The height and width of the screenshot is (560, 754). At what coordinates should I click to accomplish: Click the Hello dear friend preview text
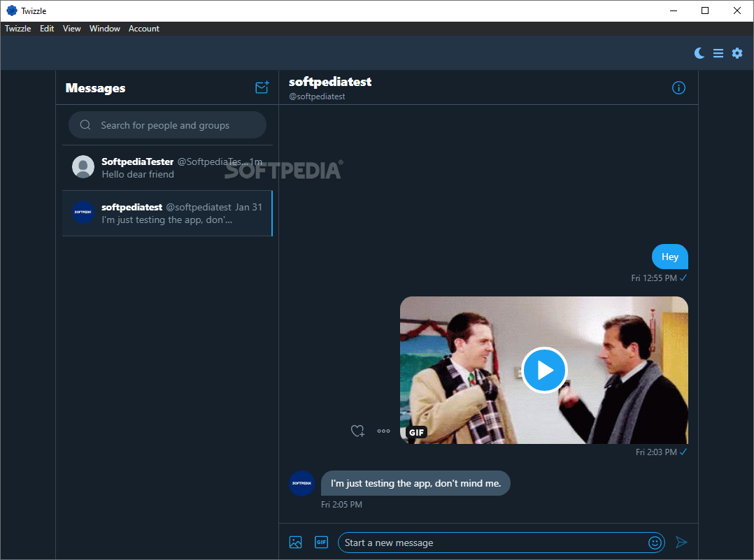[138, 174]
